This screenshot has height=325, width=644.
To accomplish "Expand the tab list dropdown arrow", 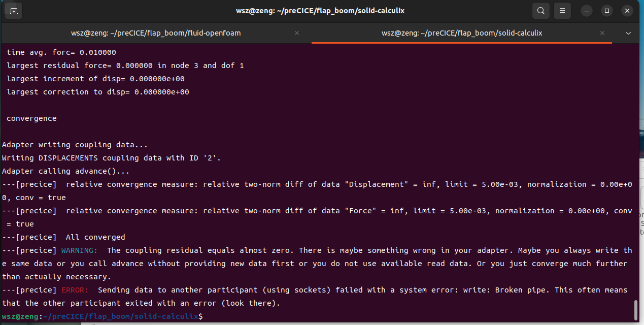I will point(628,33).
